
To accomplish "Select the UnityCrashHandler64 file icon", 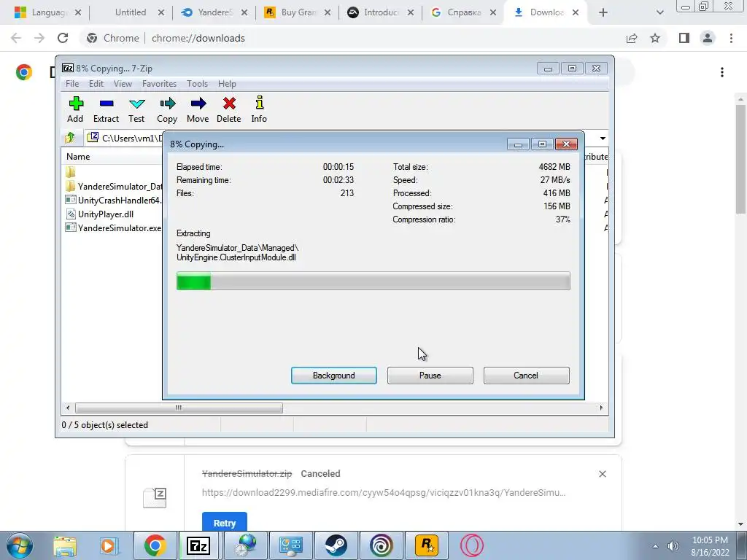I will [x=71, y=200].
